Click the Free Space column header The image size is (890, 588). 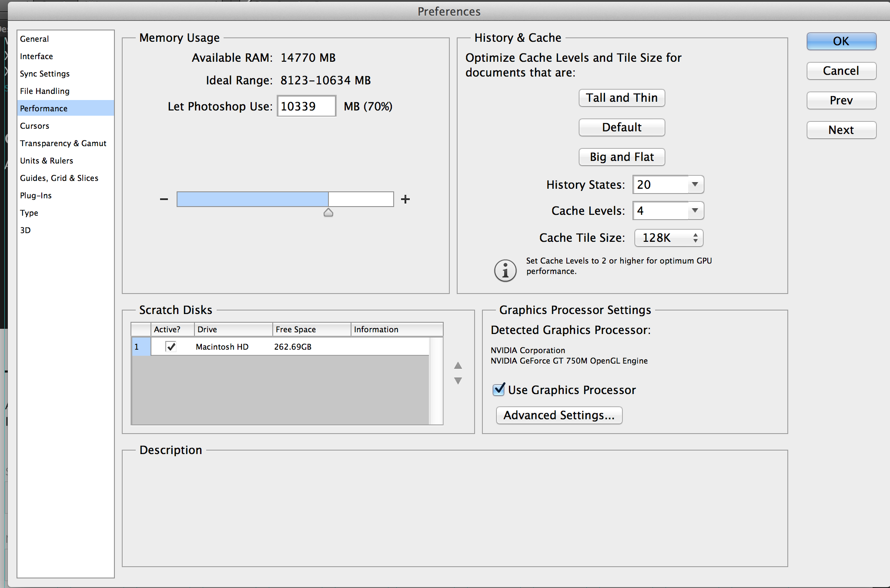coord(311,329)
